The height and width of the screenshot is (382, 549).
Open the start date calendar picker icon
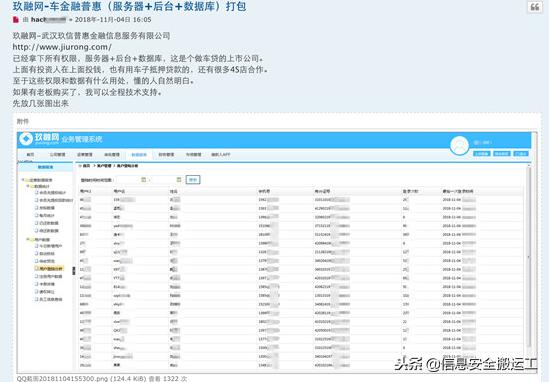click(143, 180)
